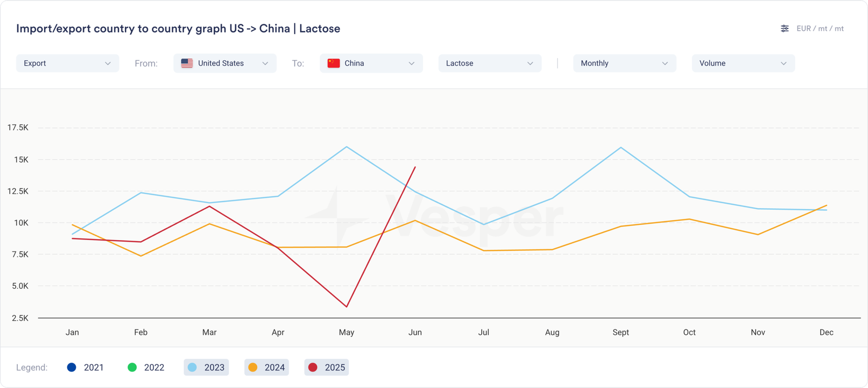The width and height of the screenshot is (868, 388).
Task: Click the filter settings sliders icon
Action: (784, 29)
